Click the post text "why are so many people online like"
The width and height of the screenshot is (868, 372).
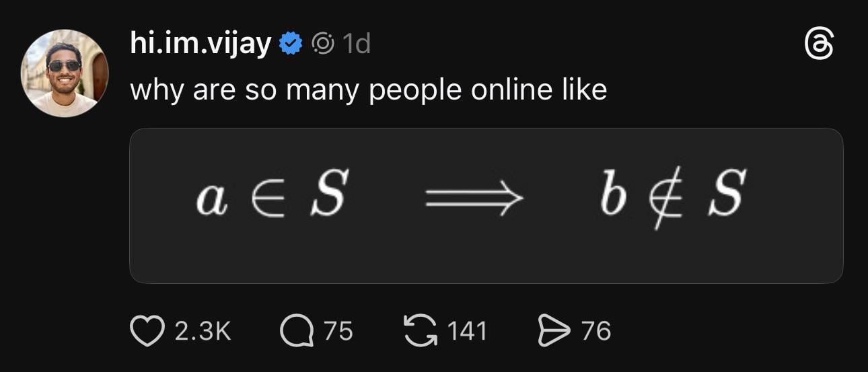(368, 89)
